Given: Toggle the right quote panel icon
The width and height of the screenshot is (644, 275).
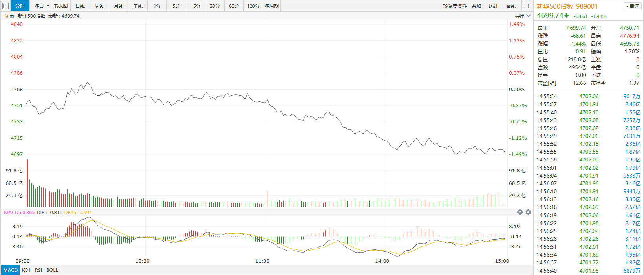Looking at the screenshot, I should [527, 6].
